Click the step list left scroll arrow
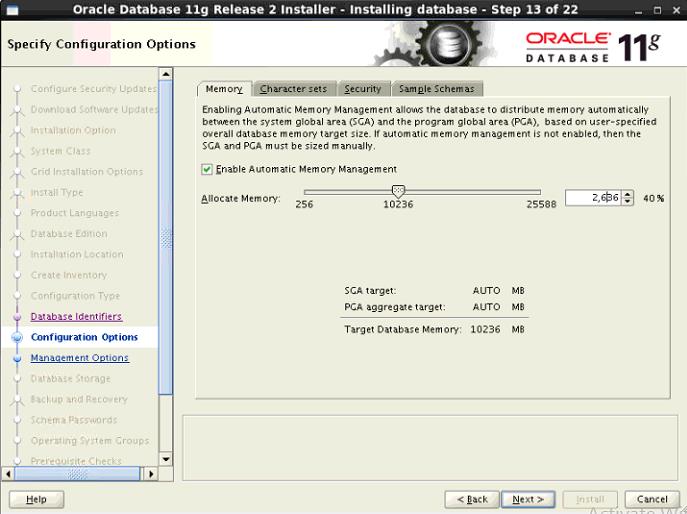 8,474
